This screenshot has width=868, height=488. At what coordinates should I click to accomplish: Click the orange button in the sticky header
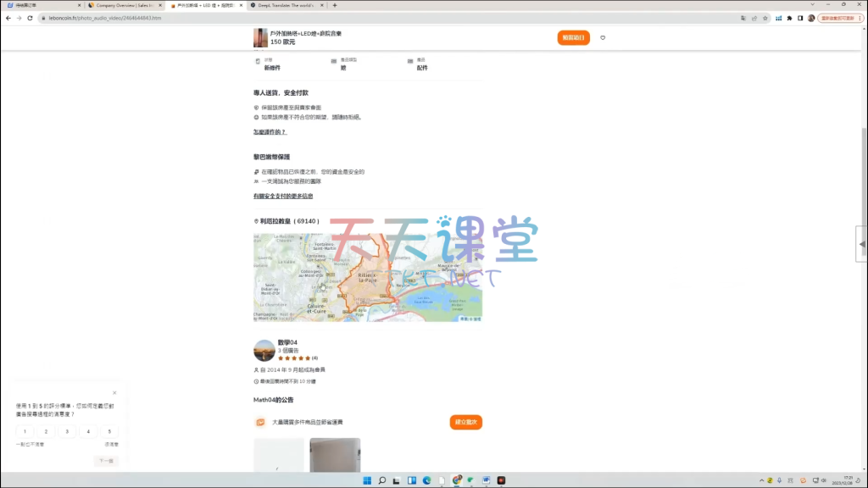pos(573,37)
